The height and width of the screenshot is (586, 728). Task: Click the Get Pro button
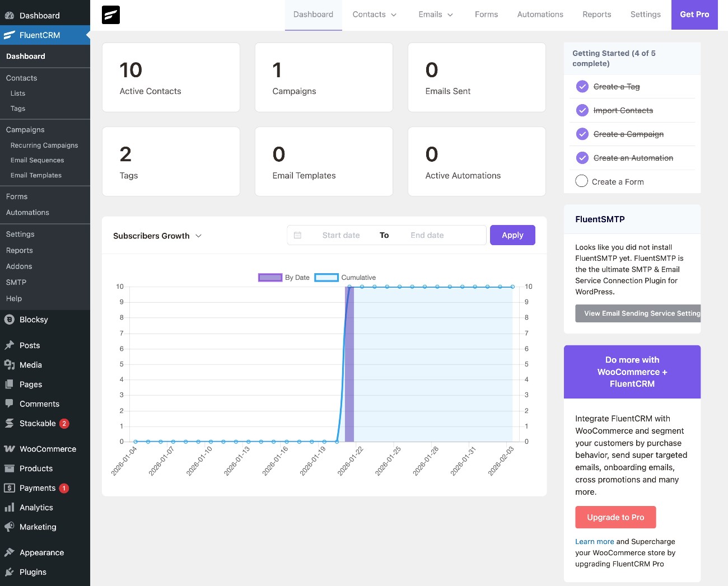tap(694, 15)
